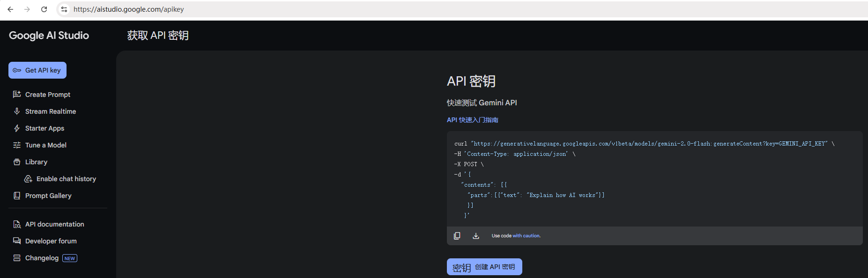Viewport: 868px width, 278px height.
Task: View the Changelog
Action: click(x=42, y=258)
